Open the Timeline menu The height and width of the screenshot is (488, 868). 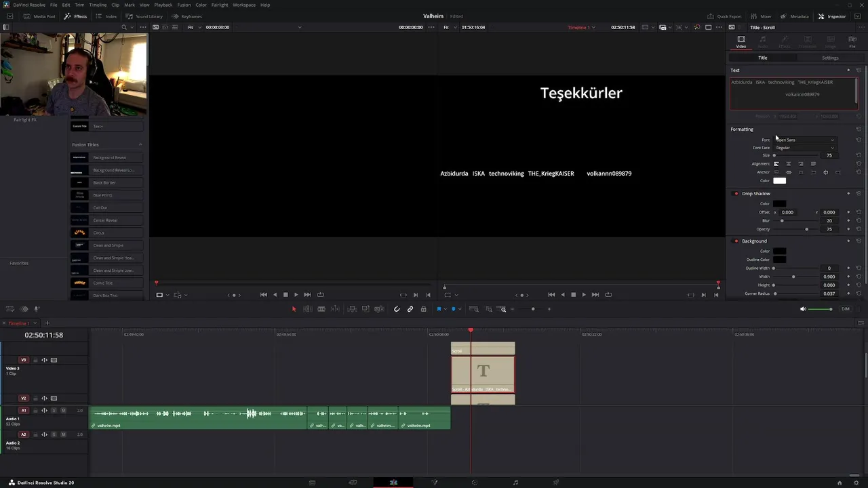coord(98,5)
